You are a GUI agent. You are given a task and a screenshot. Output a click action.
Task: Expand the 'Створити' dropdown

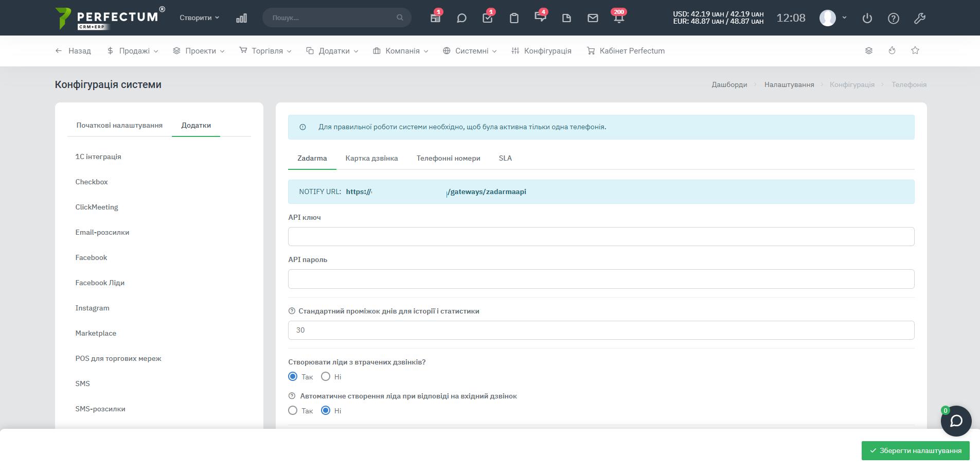coord(199,18)
